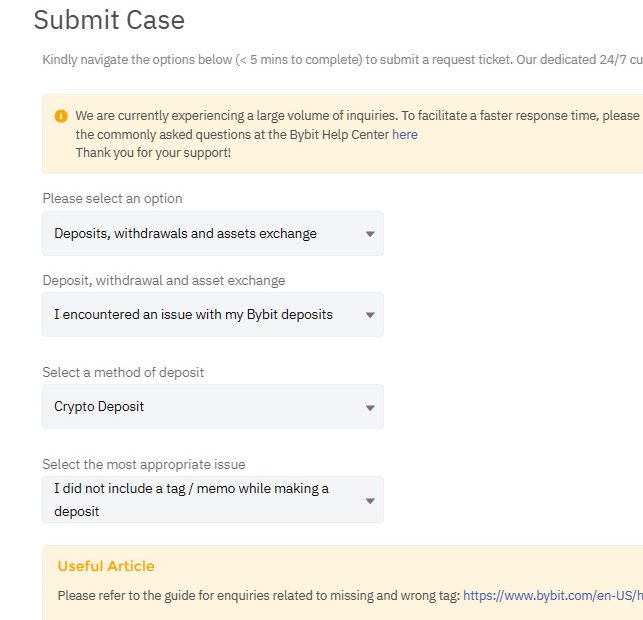This screenshot has height=620, width=643.
Task: Open the Bybit Help Center 'here' link
Action: click(405, 134)
